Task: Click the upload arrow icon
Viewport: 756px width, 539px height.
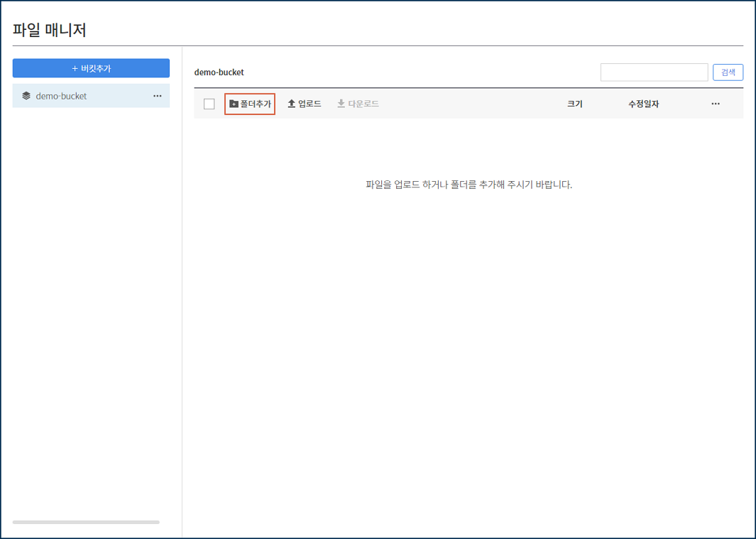Action: pyautogui.click(x=291, y=104)
